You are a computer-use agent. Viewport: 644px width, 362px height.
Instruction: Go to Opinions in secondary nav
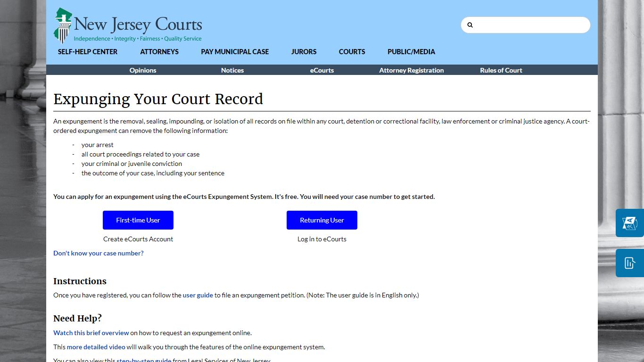[x=143, y=70]
